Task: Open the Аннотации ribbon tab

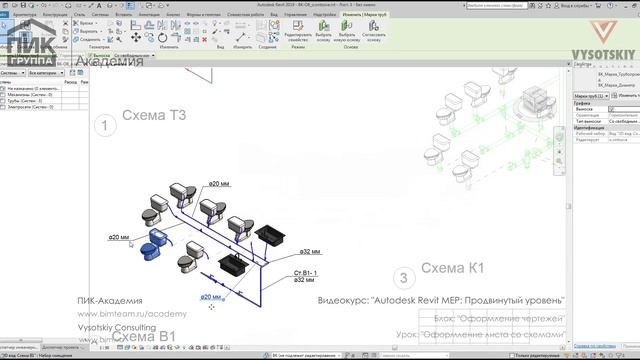Action: [x=149, y=14]
